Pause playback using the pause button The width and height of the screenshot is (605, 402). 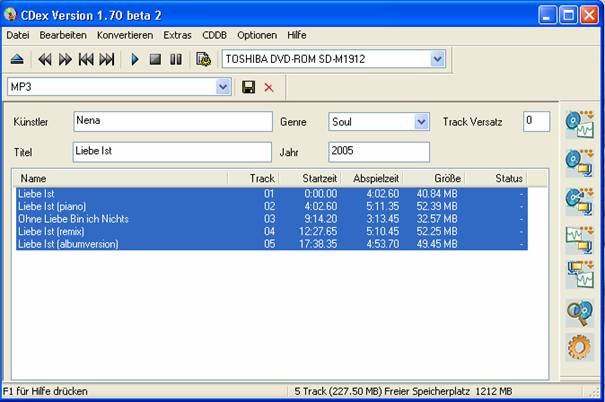click(x=175, y=60)
